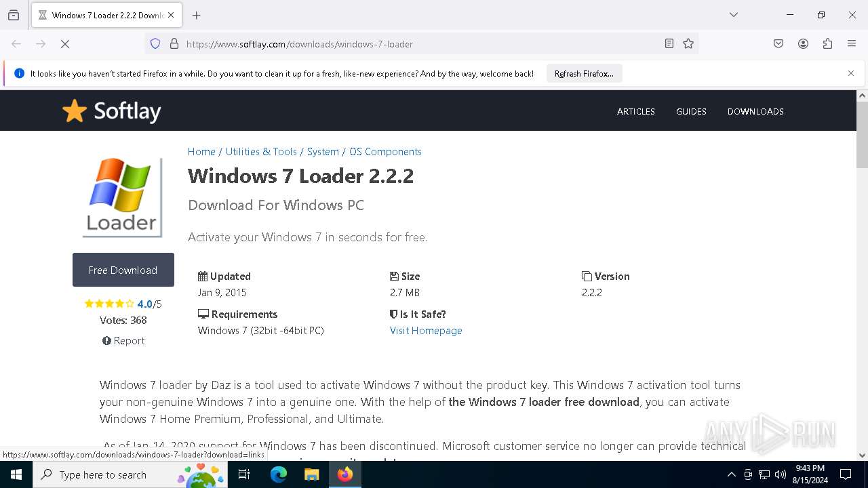The image size is (868, 488).
Task: Bookmark this page with star icon
Action: [688, 44]
